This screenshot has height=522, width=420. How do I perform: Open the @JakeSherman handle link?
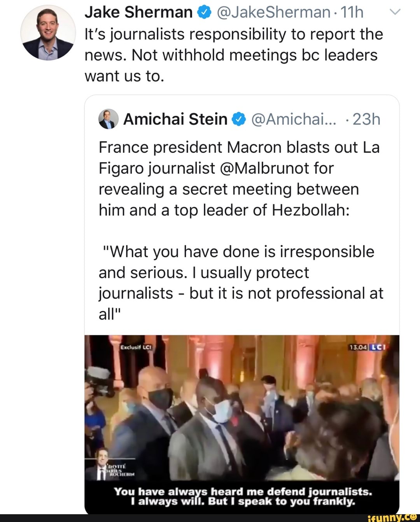coord(273,12)
